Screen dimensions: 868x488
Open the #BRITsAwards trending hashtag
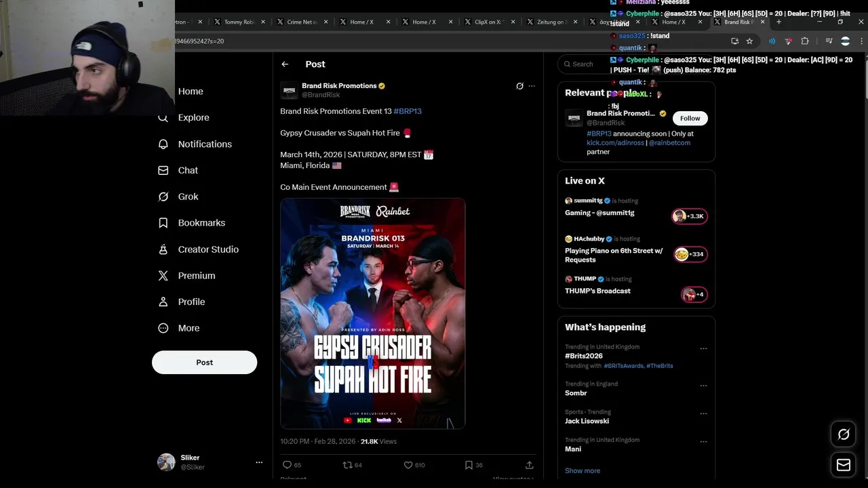(x=623, y=366)
